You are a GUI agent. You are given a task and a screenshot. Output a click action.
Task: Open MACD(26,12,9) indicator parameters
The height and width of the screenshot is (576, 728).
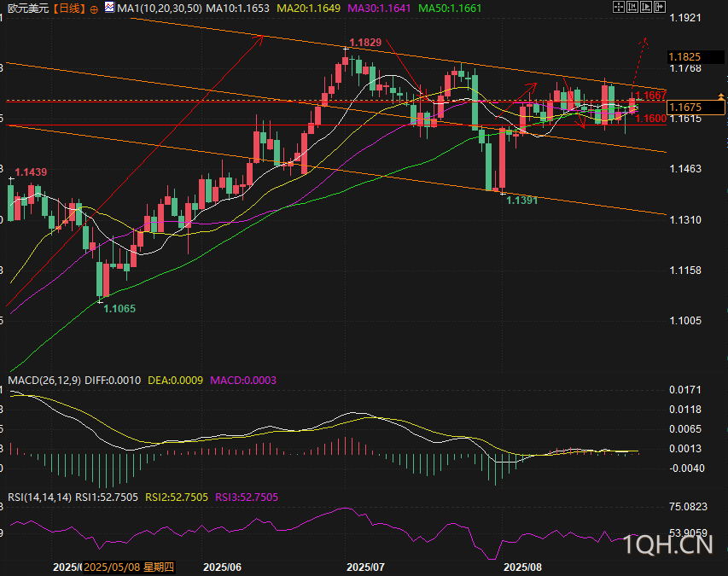click(x=44, y=380)
